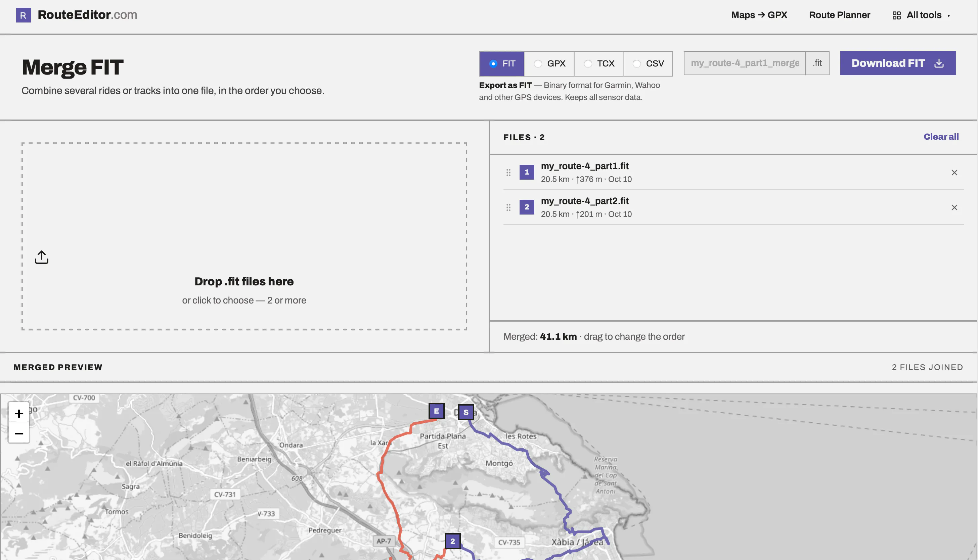Click the download arrow icon in button
Image resolution: width=978 pixels, height=560 pixels.
tap(939, 63)
